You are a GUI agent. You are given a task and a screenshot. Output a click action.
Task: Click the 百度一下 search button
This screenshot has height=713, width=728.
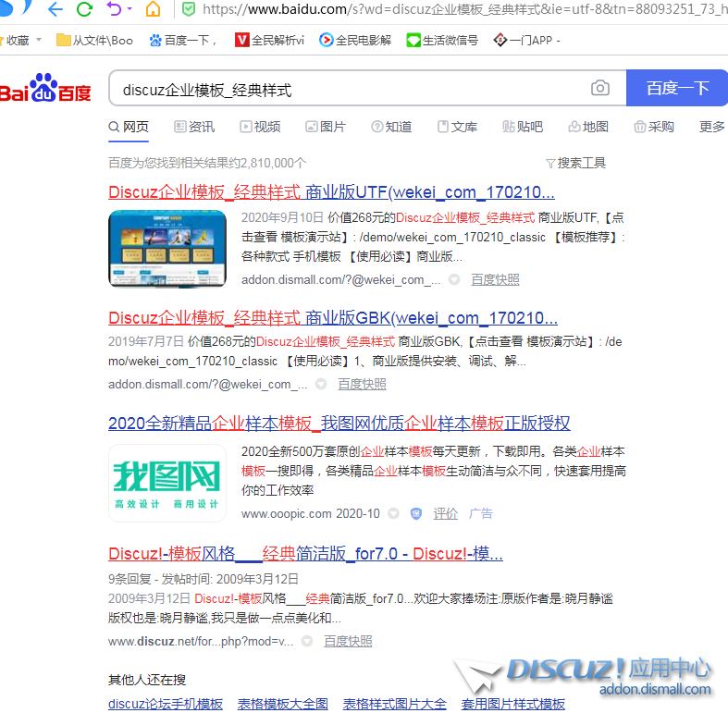(x=677, y=88)
